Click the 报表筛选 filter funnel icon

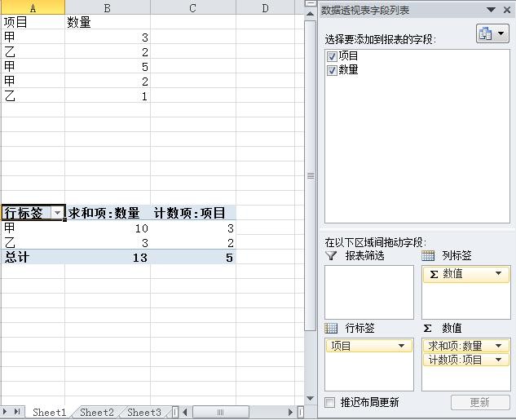point(331,256)
